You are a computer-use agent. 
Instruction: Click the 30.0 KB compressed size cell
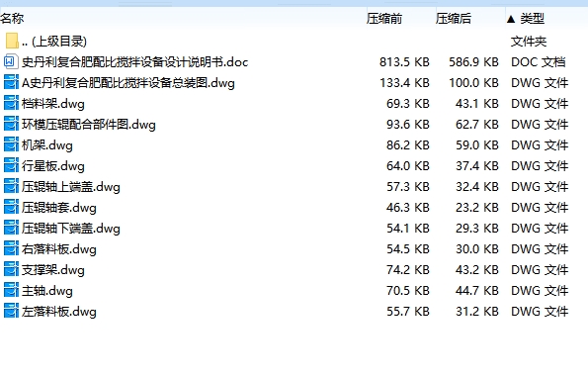pyautogui.click(x=477, y=249)
